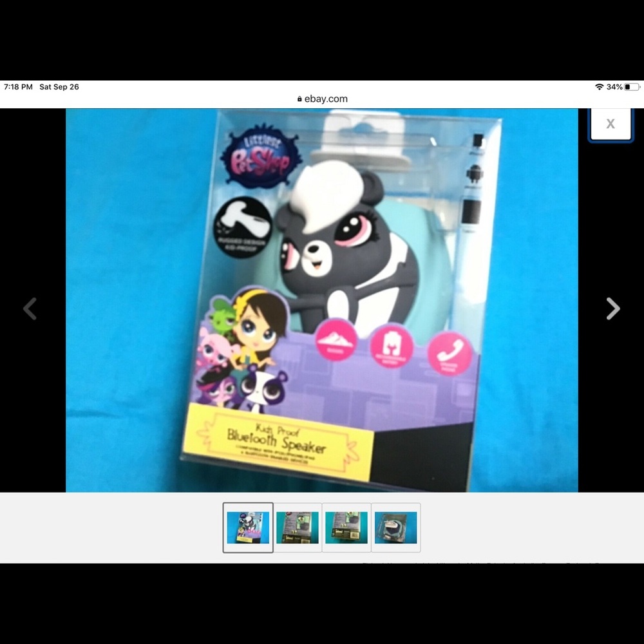Tap the battery indicator icon
This screenshot has height=644, width=644.
coord(631,87)
